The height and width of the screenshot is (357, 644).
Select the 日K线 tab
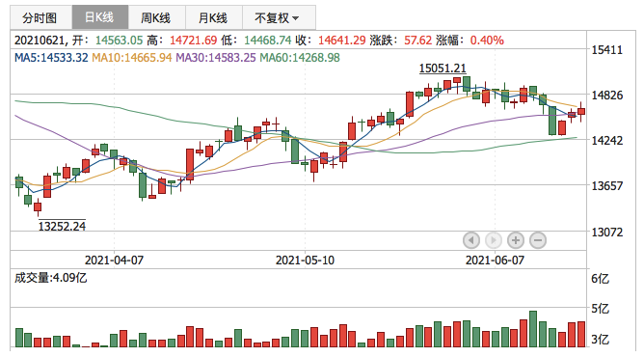[x=100, y=17]
